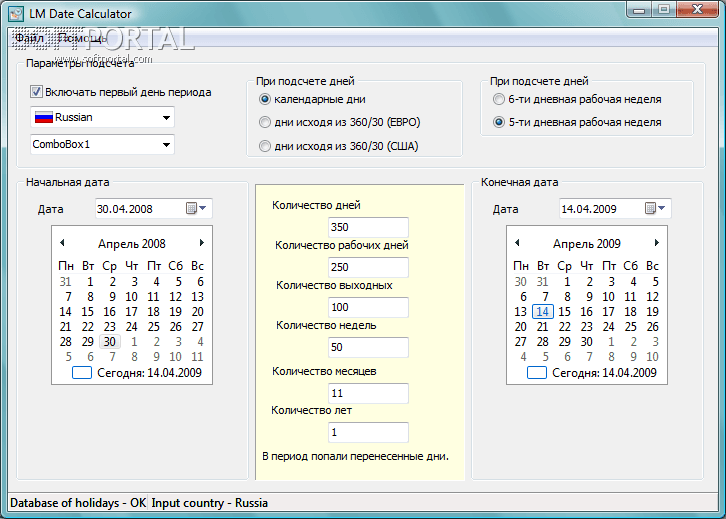
Task: Open the File (Файл) menu
Action: click(x=29, y=38)
